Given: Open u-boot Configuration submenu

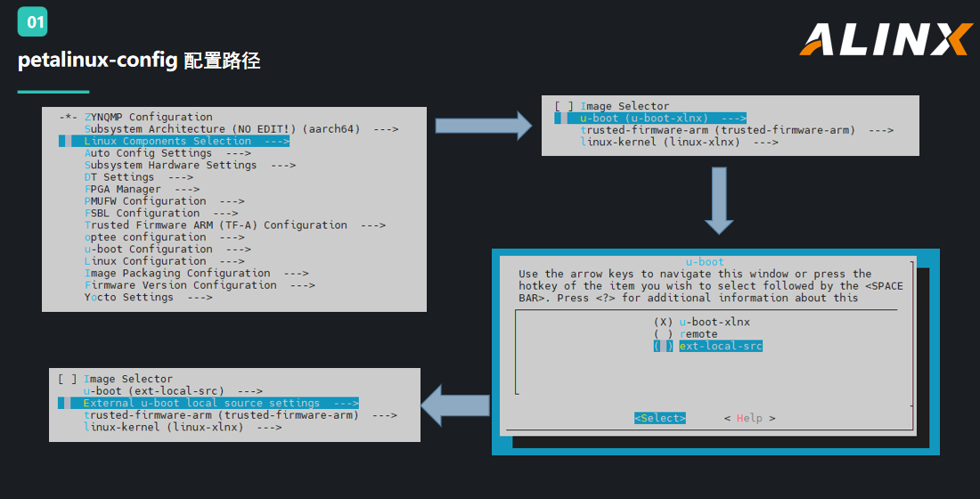Looking at the screenshot, I should click(167, 249).
